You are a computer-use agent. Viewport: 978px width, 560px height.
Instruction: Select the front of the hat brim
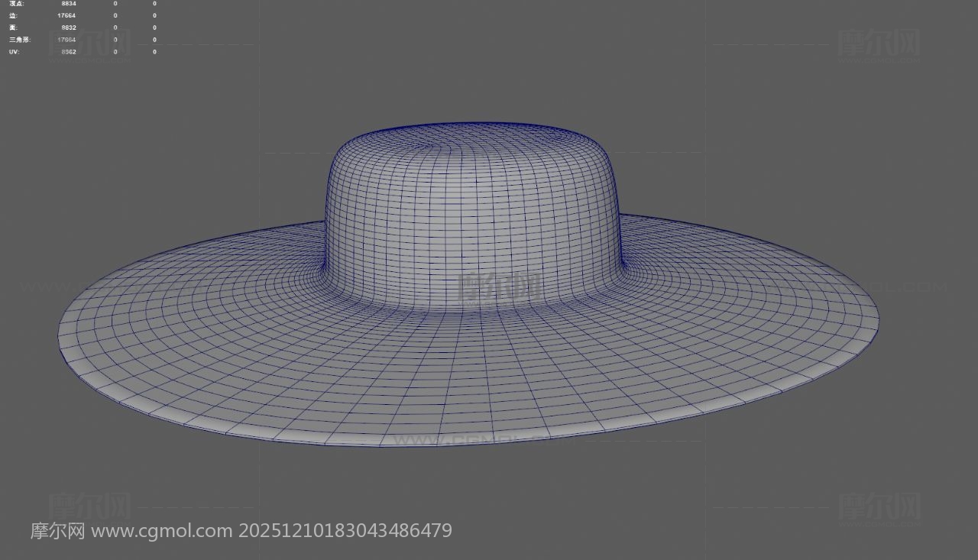tap(458, 382)
